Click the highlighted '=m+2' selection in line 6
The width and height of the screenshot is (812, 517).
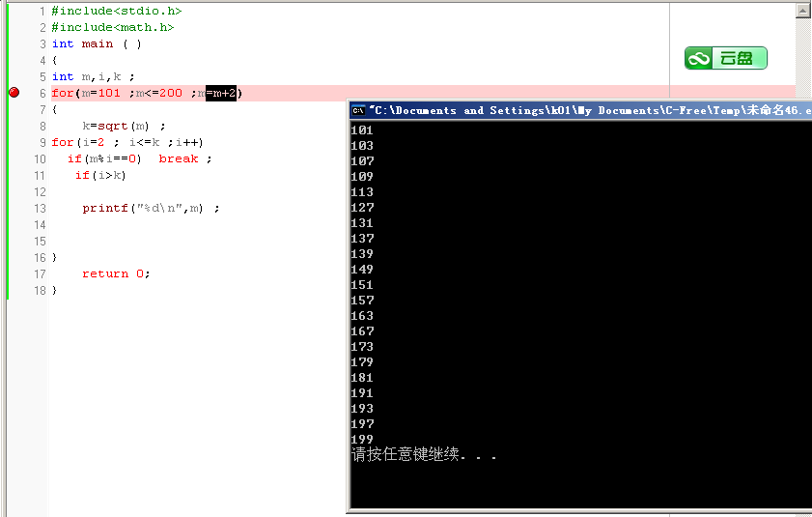221,94
